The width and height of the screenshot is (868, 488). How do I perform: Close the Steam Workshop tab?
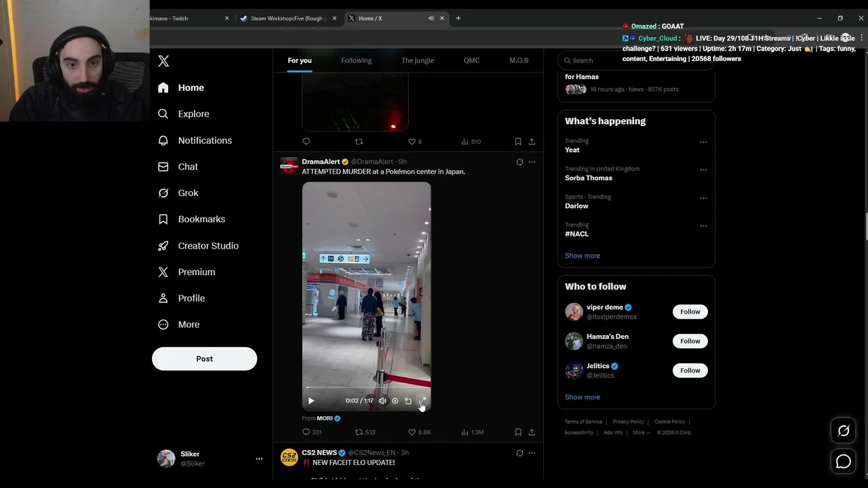coord(335,18)
